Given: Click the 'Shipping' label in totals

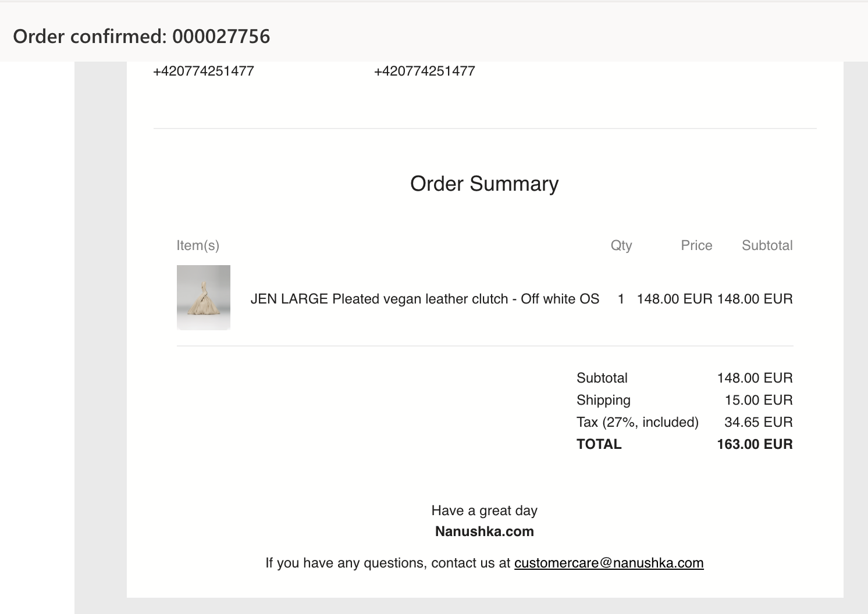Looking at the screenshot, I should 603,400.
